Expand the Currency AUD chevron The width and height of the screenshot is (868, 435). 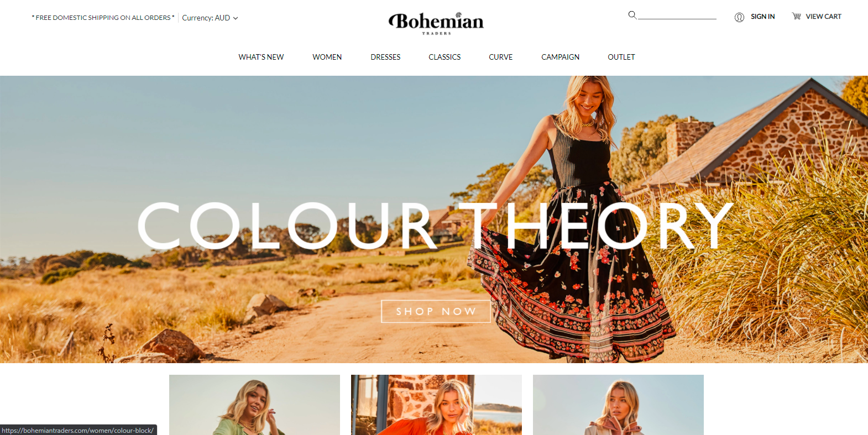(236, 18)
